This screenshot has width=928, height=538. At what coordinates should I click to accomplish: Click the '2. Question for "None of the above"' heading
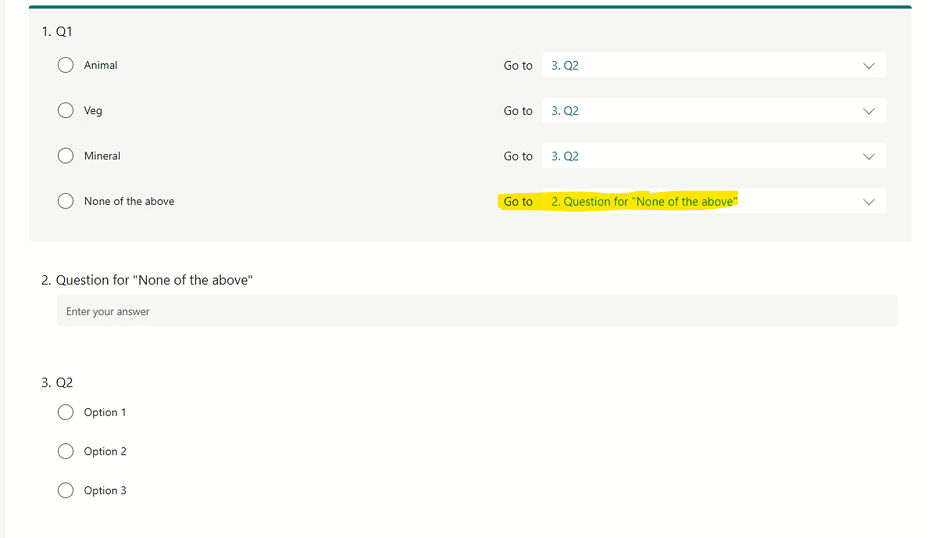click(x=147, y=280)
